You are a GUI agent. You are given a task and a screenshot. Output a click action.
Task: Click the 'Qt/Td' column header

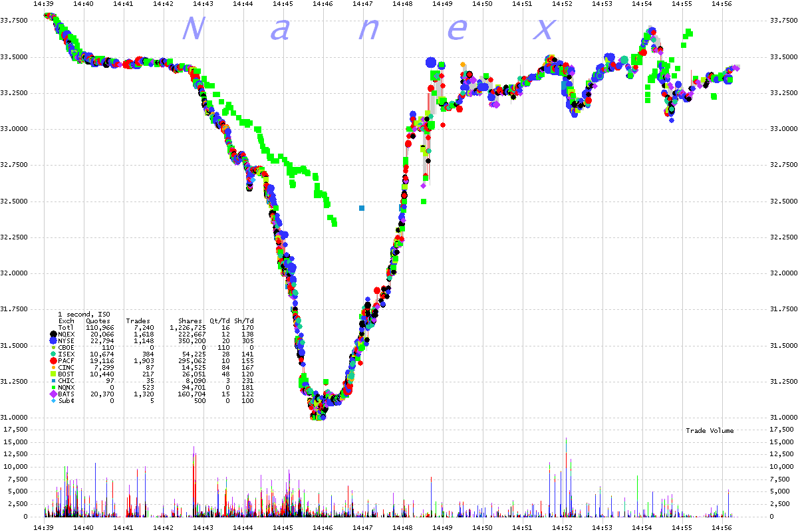pos(219,321)
